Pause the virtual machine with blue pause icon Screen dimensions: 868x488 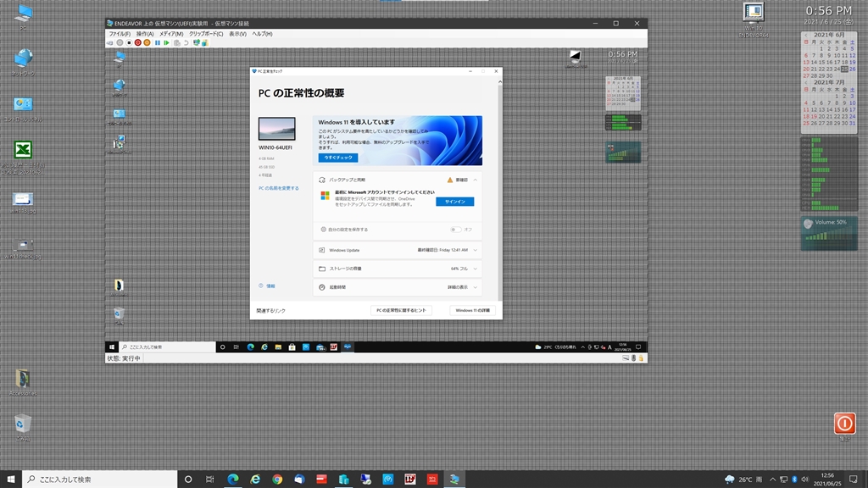pyautogui.click(x=157, y=43)
